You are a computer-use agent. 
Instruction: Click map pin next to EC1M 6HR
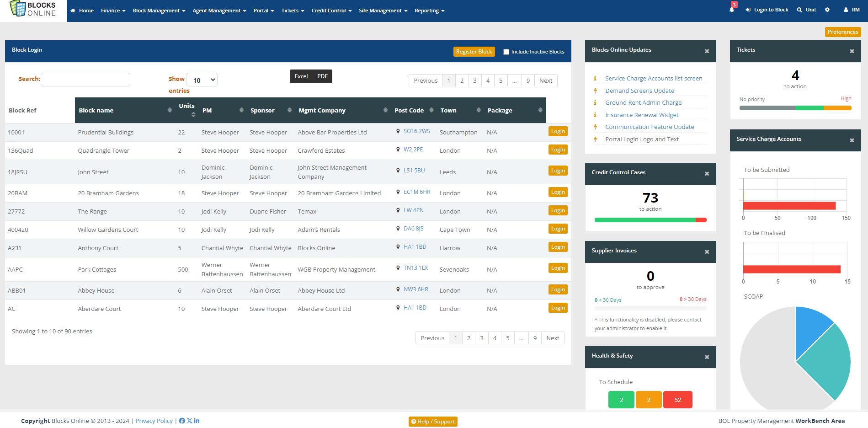[398, 192]
